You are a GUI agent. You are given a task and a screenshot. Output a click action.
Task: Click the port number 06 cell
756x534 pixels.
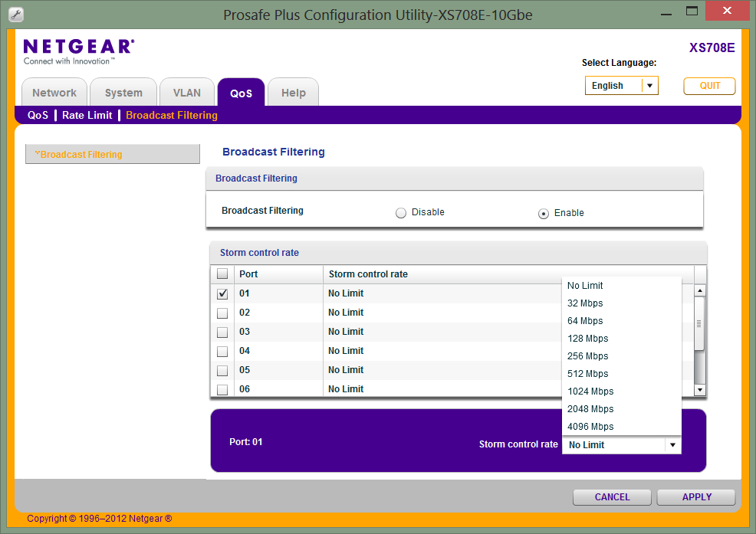point(245,389)
